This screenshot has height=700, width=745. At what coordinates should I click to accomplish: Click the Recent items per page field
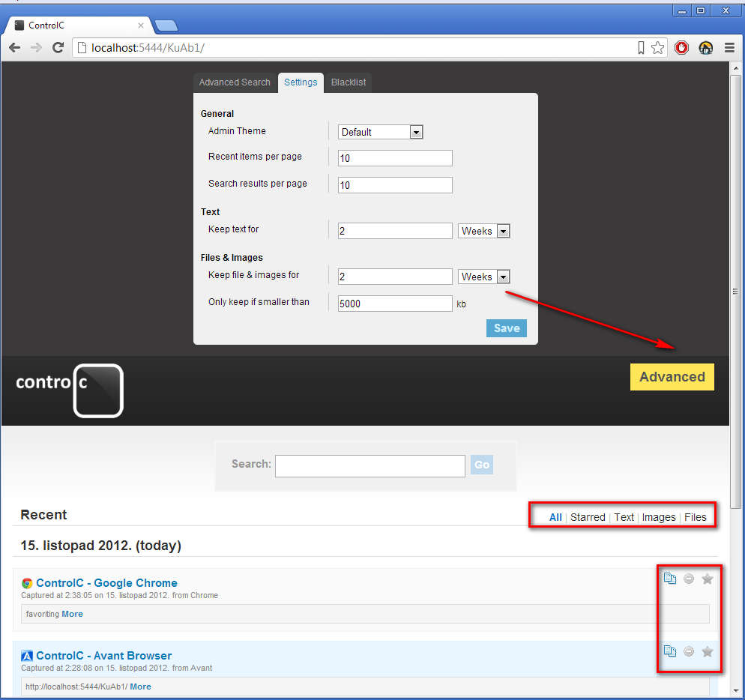(395, 158)
